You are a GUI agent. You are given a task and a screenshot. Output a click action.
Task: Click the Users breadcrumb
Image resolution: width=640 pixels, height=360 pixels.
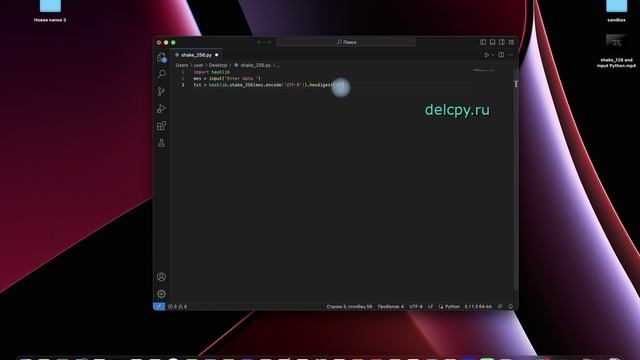pyautogui.click(x=182, y=65)
